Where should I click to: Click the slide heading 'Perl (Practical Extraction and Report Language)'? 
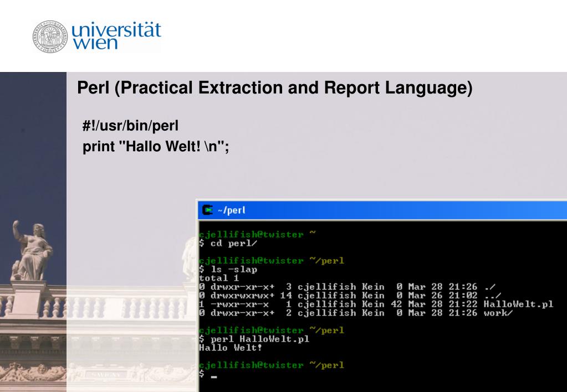(275, 88)
